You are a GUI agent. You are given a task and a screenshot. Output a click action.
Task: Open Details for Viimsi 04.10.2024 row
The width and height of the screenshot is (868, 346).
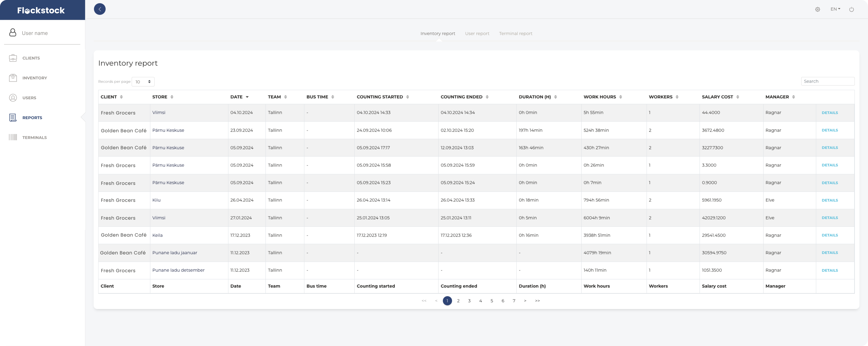[830, 113]
